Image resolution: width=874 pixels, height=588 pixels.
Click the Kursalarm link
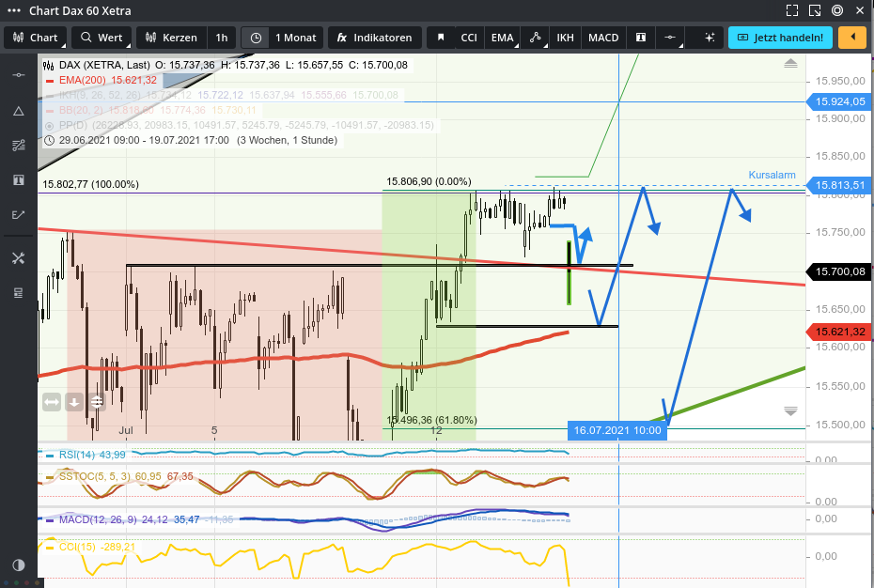coord(771,174)
